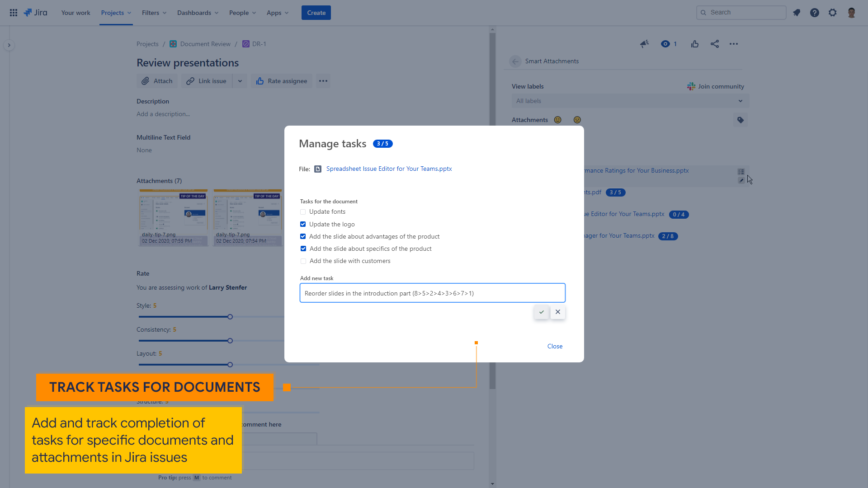Screen dimensions: 868x488
Task: Cancel new task with X icon
Action: 558,312
